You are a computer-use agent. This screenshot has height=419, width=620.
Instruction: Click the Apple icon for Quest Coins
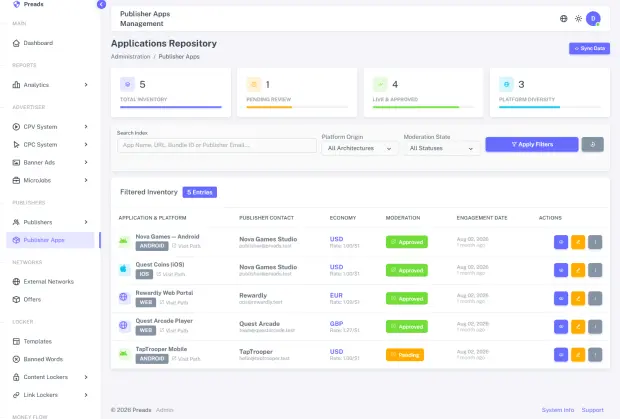pos(123,269)
